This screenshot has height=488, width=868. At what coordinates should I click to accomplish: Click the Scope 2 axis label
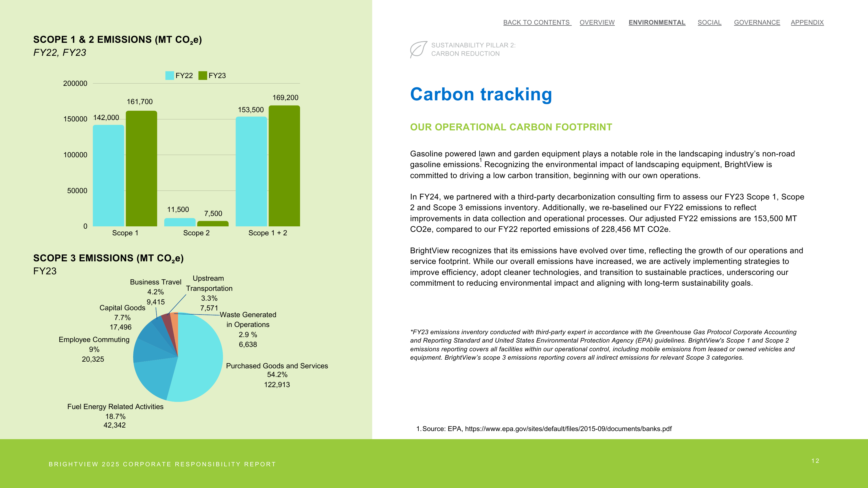point(196,233)
